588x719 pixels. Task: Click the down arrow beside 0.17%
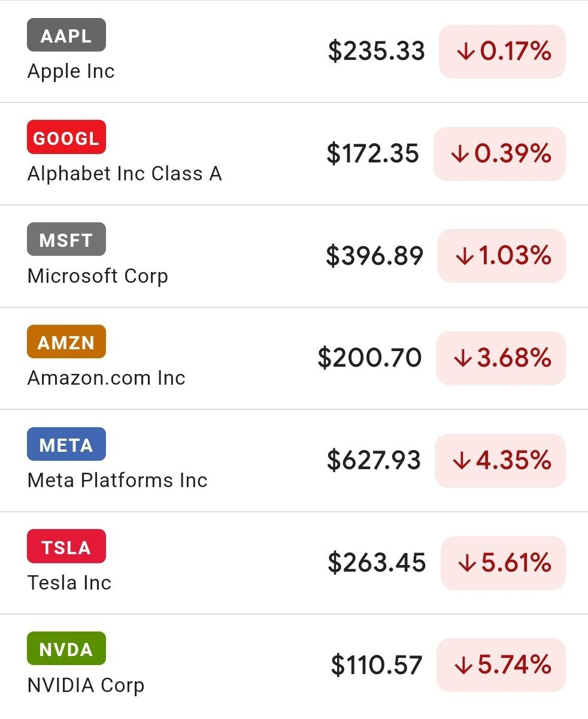coord(465,52)
